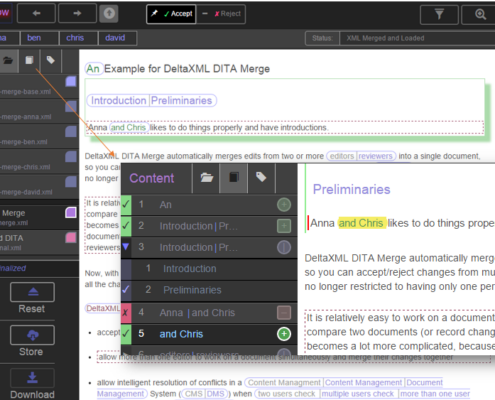Select the merge-base.xml file row
Viewport: 495px width, 400px height.
click(x=39, y=86)
